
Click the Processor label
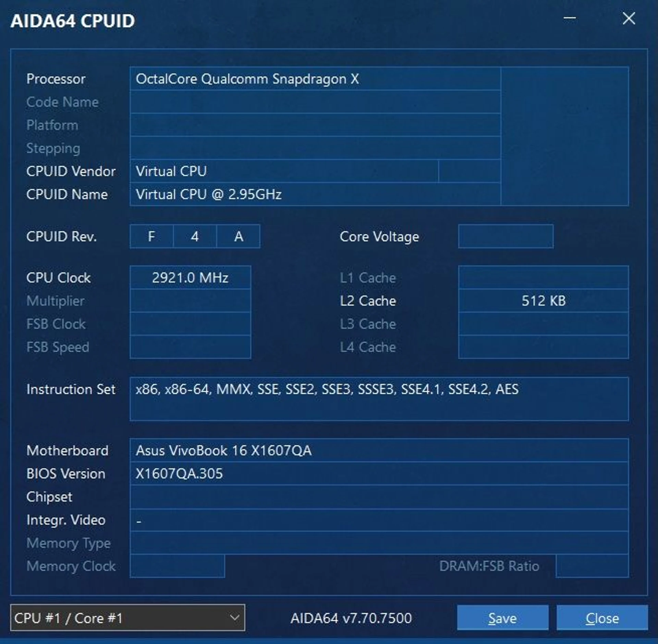(x=56, y=79)
